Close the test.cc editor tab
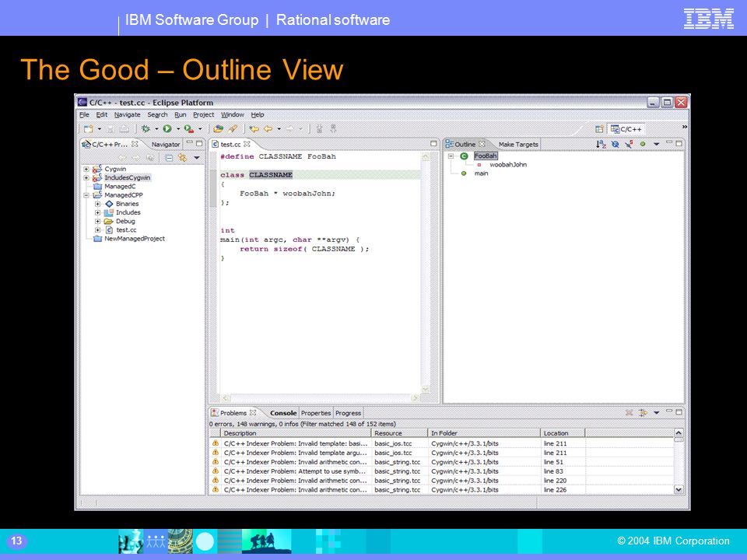 (247, 144)
